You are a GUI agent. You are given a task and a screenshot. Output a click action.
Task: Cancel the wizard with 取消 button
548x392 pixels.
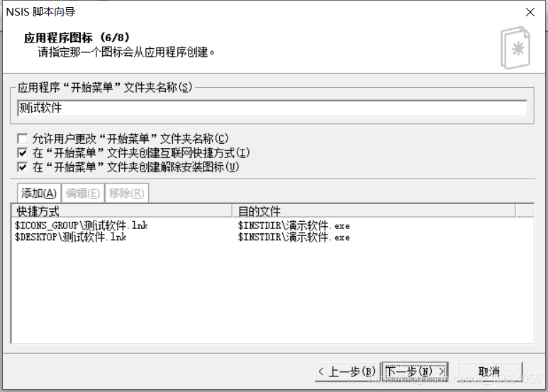(x=489, y=371)
